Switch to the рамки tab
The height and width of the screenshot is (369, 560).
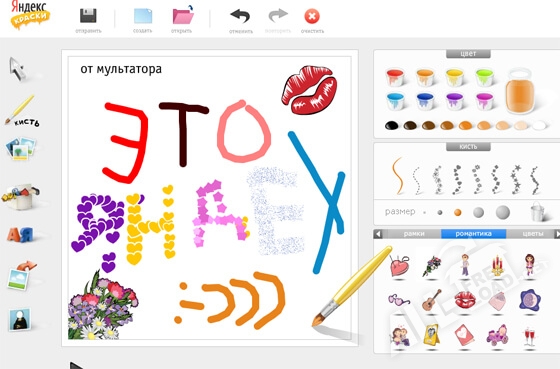click(x=414, y=234)
